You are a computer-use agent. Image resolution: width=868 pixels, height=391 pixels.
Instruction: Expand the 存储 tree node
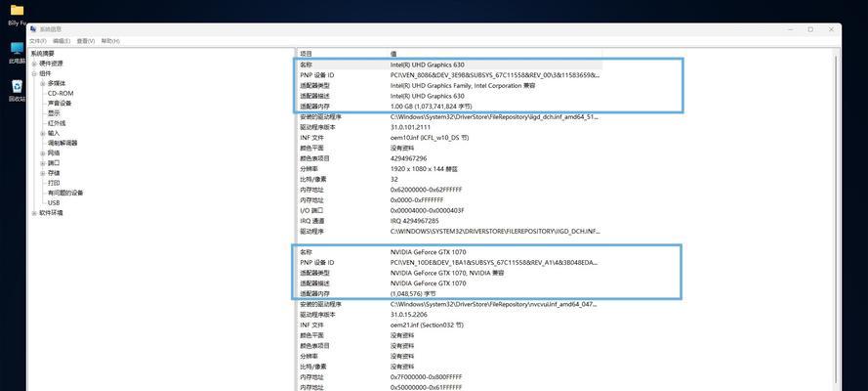(x=43, y=173)
